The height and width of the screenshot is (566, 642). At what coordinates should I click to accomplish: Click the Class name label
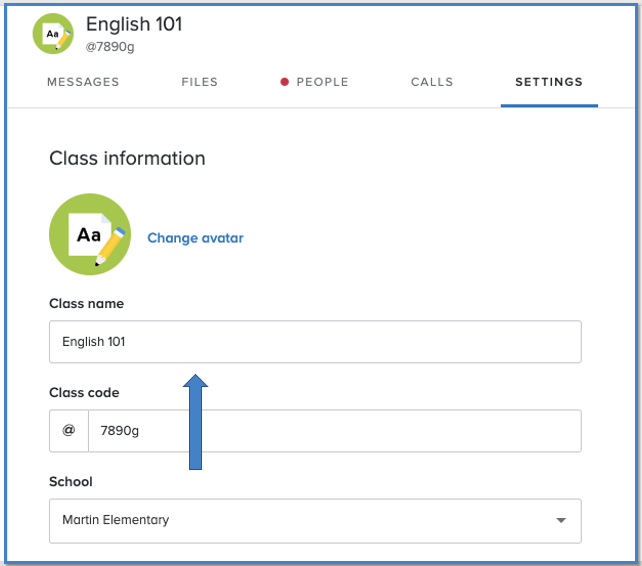[x=86, y=303]
